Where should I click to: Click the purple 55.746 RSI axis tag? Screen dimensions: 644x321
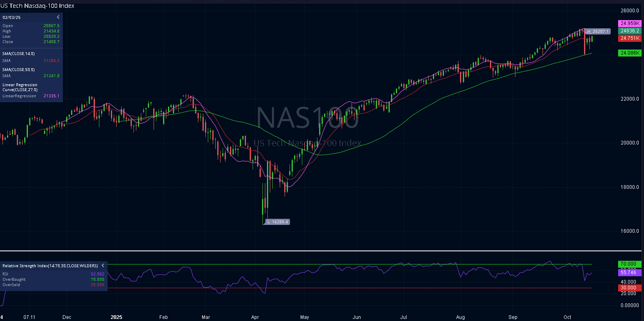629,272
